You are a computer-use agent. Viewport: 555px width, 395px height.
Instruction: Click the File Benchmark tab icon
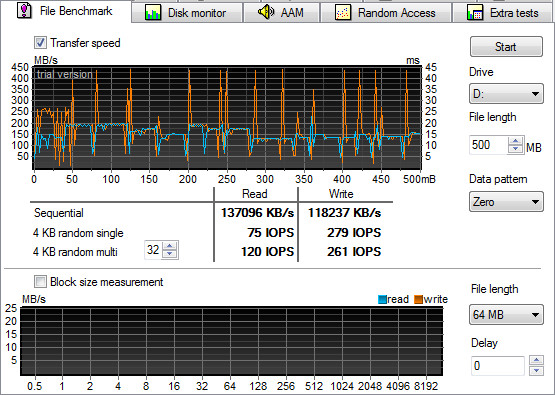point(24,10)
